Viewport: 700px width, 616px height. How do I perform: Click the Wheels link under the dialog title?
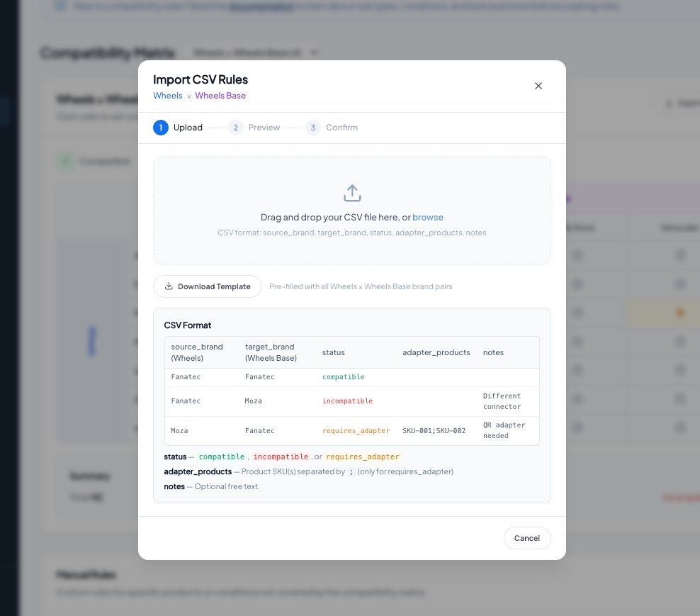click(x=167, y=95)
